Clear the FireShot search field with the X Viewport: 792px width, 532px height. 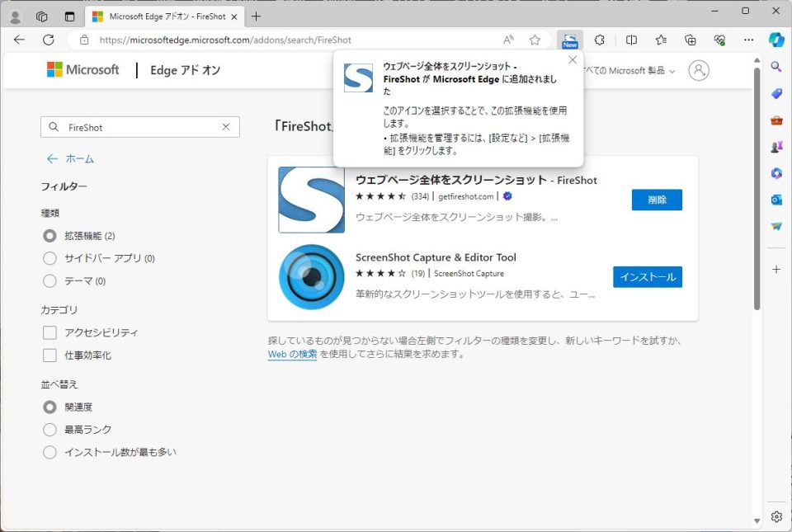click(x=227, y=126)
